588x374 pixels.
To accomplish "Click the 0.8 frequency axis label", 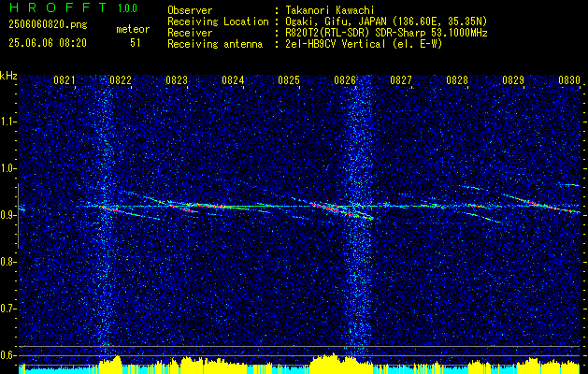I will [x=8, y=262].
